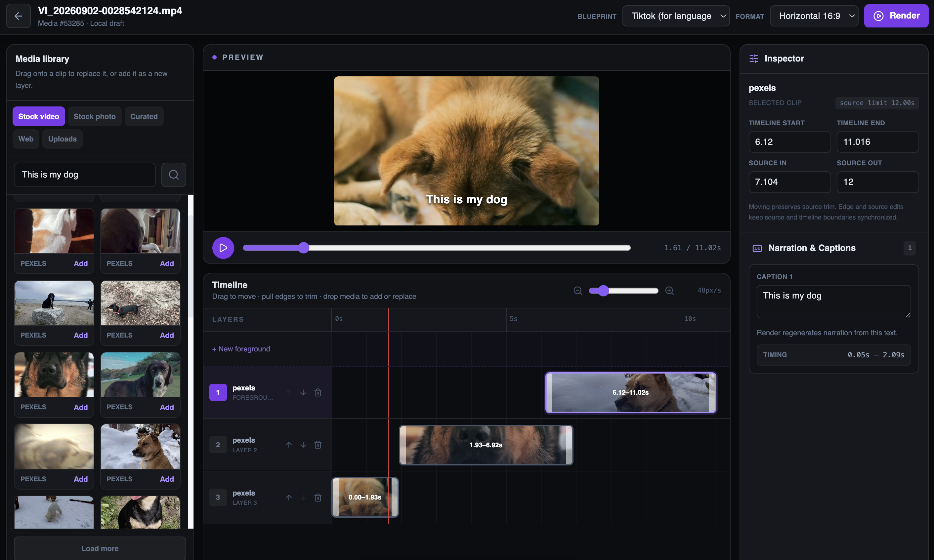The width and height of the screenshot is (934, 560).
Task: Select layer number 1 badge
Action: 218,392
